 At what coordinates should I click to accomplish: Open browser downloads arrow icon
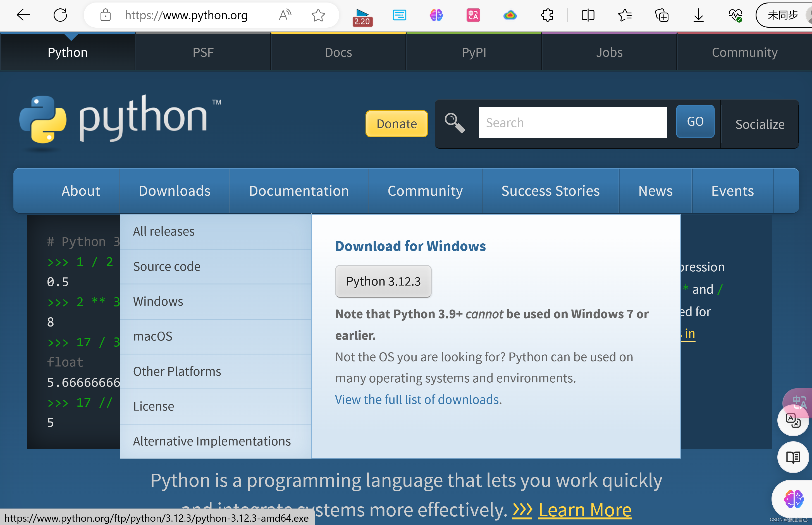pos(698,15)
